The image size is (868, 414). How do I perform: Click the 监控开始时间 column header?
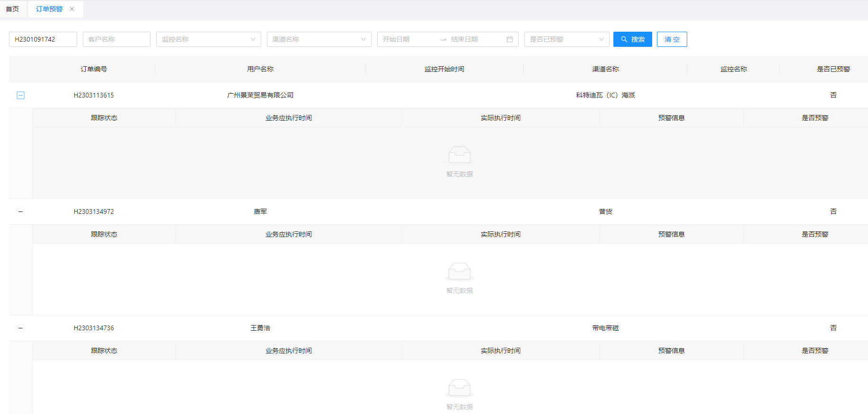pyautogui.click(x=444, y=69)
